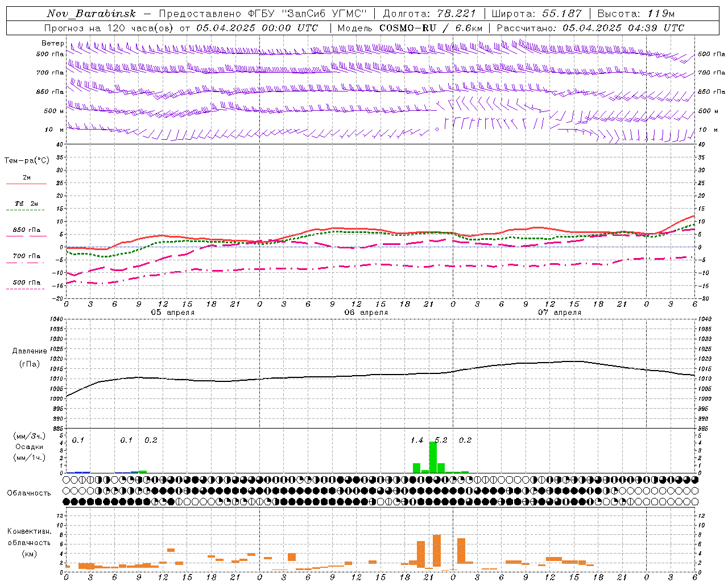This screenshot has height=582, width=728.
Task: Click the '(мм/3ч.)' precipitation unit label
Action: click(30, 436)
